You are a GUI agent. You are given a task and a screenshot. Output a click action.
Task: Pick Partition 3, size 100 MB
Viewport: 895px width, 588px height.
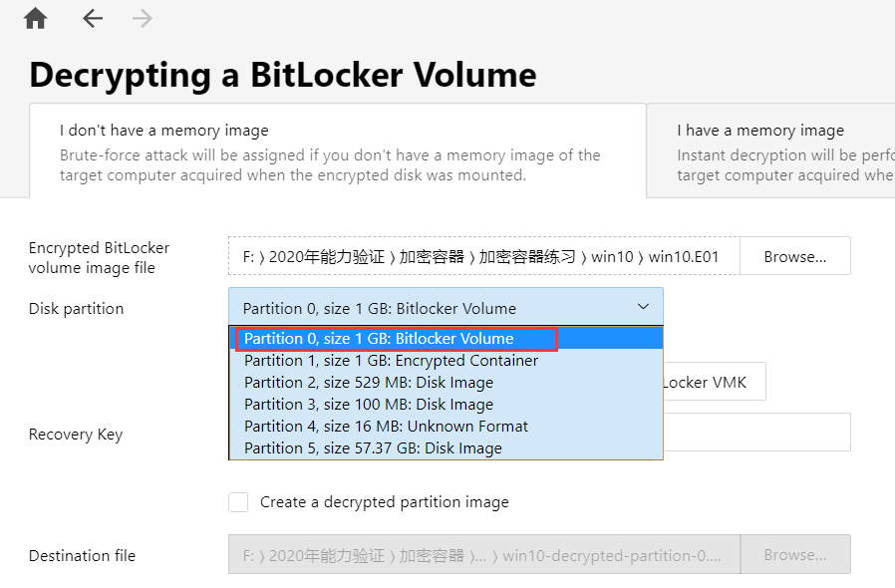[369, 405]
